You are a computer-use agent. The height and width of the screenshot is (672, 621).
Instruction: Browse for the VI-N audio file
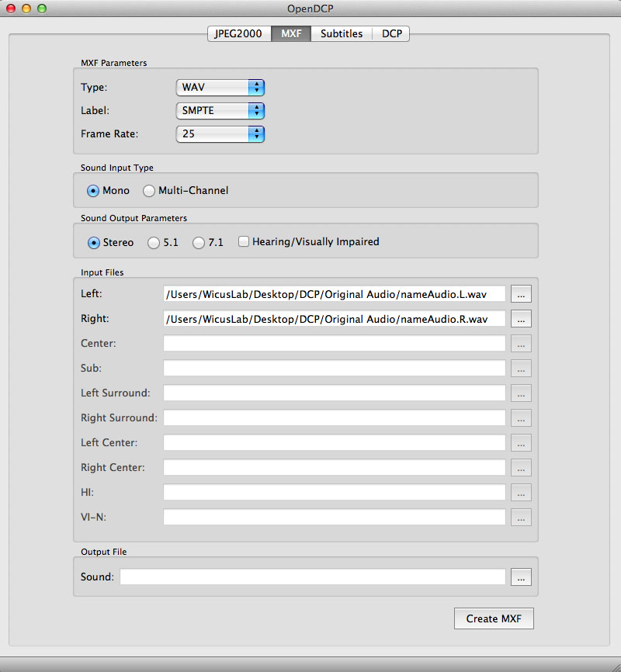(x=521, y=518)
